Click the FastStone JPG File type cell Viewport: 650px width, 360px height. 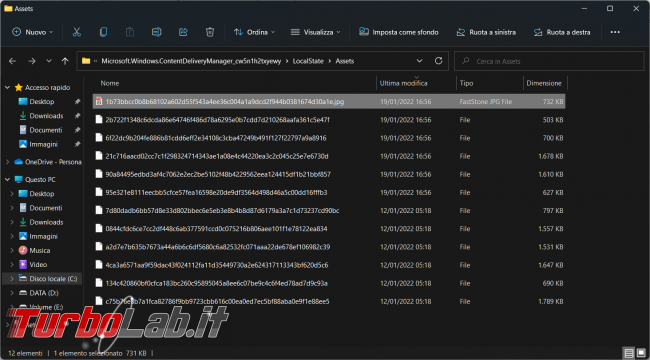coord(485,102)
